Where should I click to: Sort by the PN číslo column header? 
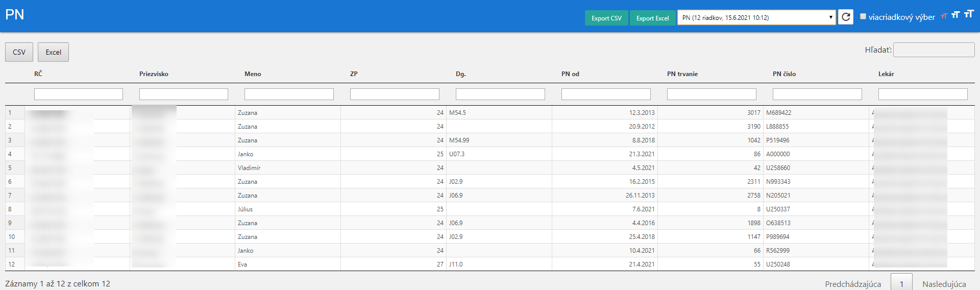[784, 74]
